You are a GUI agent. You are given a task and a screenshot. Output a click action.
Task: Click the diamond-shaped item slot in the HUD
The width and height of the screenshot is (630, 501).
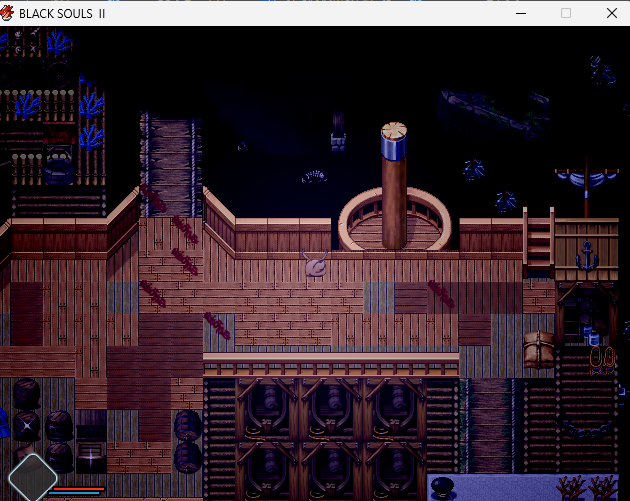(33, 478)
